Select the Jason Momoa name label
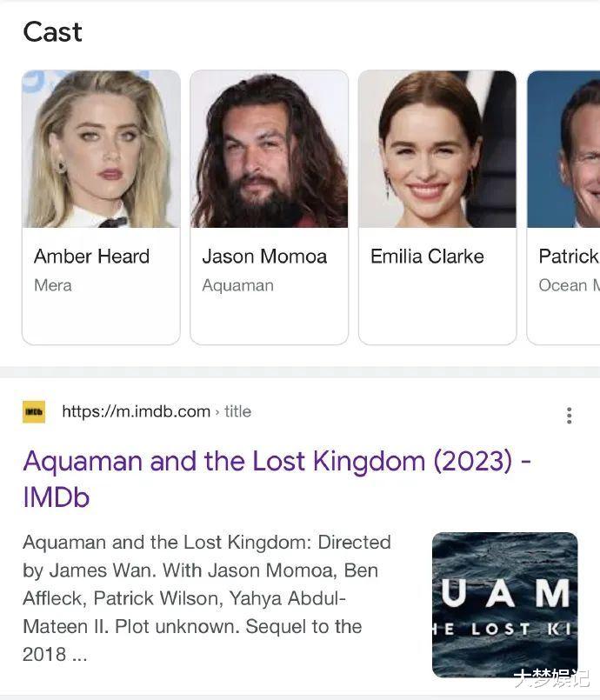The height and width of the screenshot is (700, 600). [264, 257]
